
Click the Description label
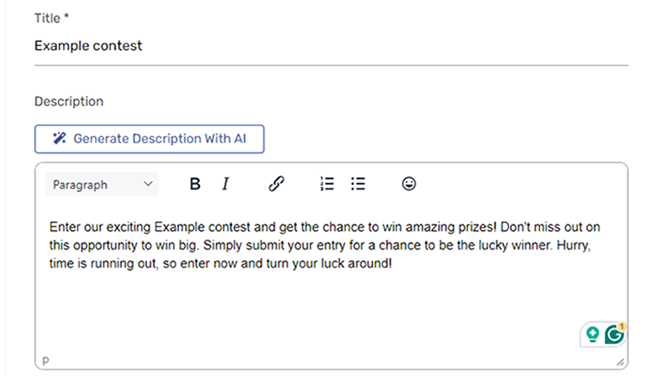coord(69,101)
